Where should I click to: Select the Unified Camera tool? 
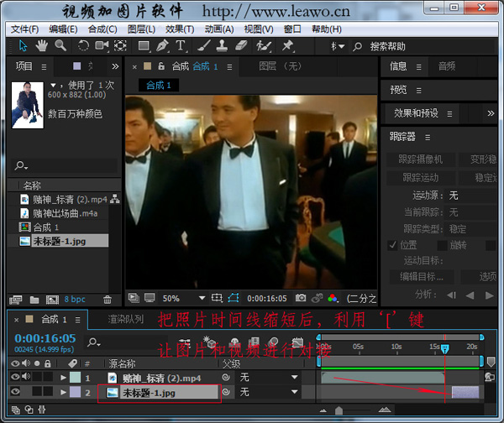[102, 45]
